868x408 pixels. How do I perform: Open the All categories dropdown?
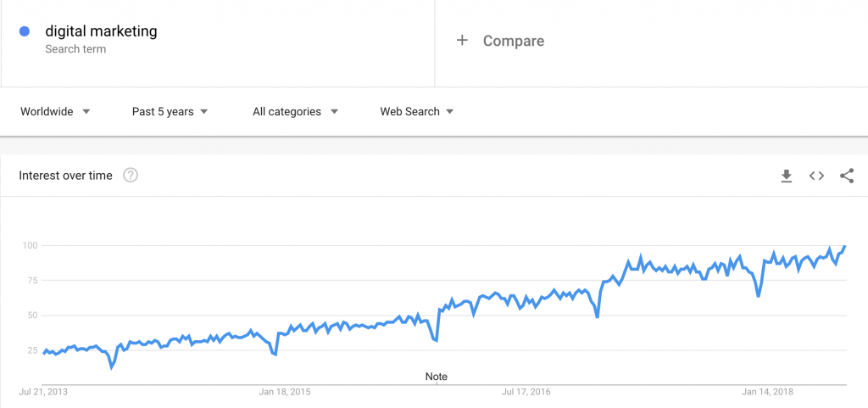[295, 111]
